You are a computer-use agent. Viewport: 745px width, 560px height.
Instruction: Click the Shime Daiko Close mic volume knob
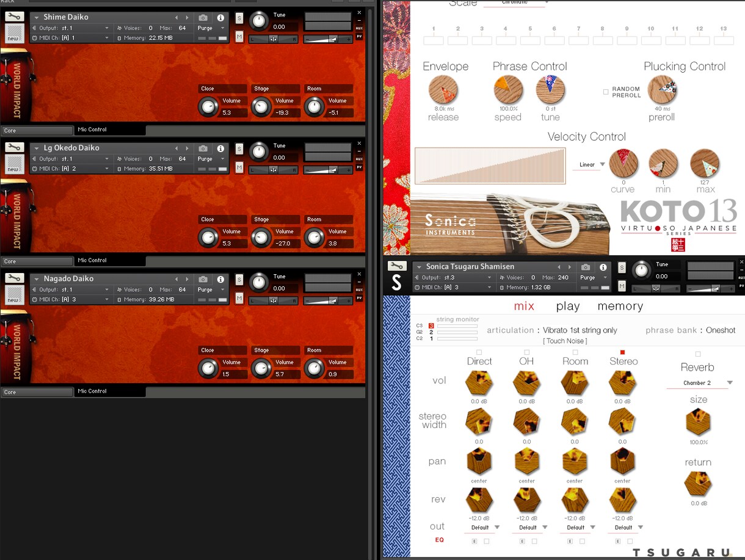coord(208,107)
